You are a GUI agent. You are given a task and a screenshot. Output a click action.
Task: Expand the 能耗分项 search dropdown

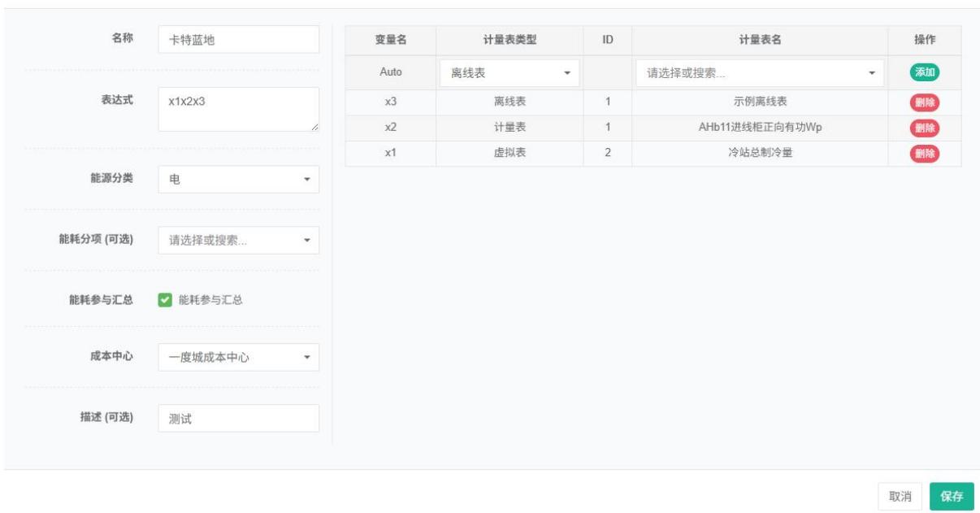coord(238,240)
